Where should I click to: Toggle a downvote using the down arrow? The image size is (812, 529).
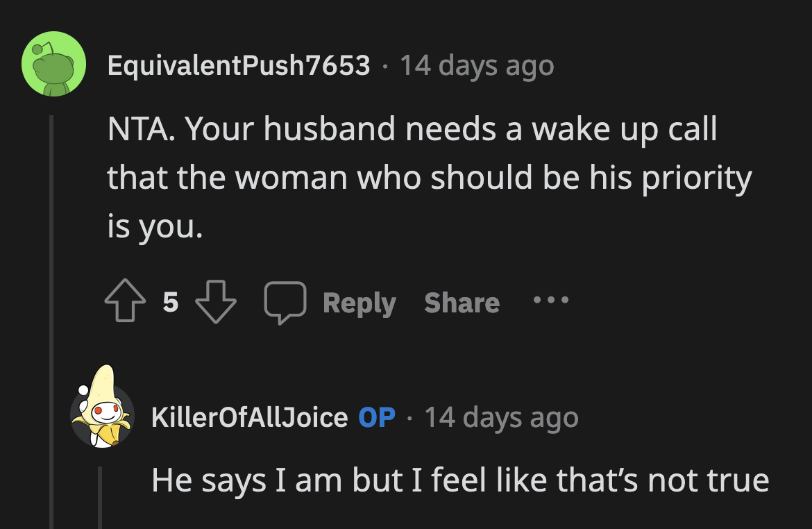pyautogui.click(x=217, y=302)
